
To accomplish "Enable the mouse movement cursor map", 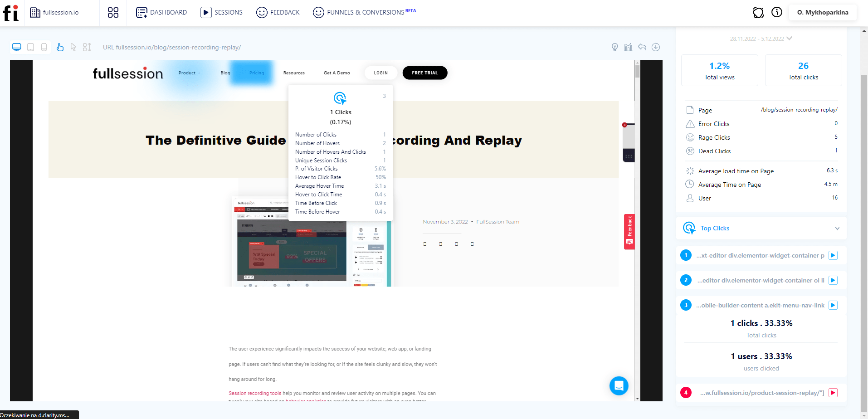I will 73,47.
